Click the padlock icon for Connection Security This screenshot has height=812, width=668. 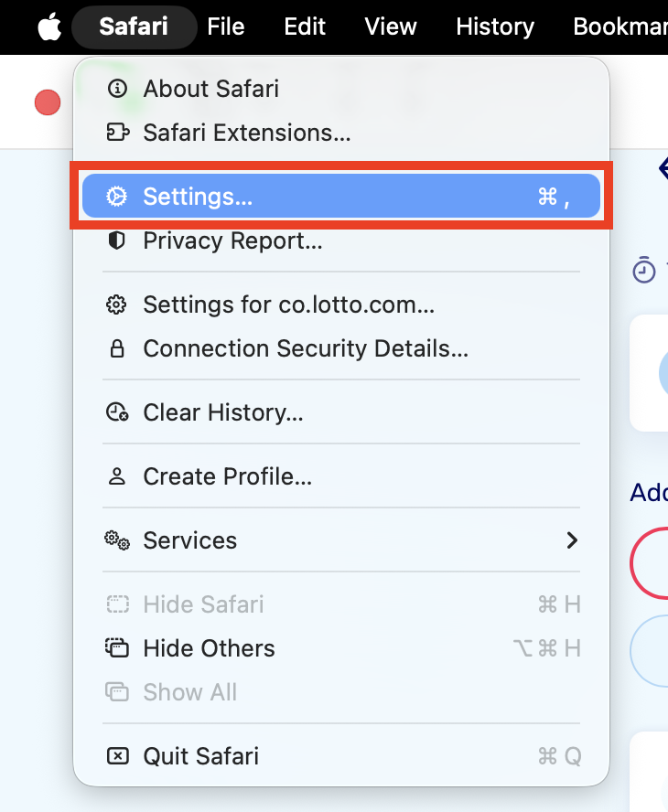(x=117, y=348)
